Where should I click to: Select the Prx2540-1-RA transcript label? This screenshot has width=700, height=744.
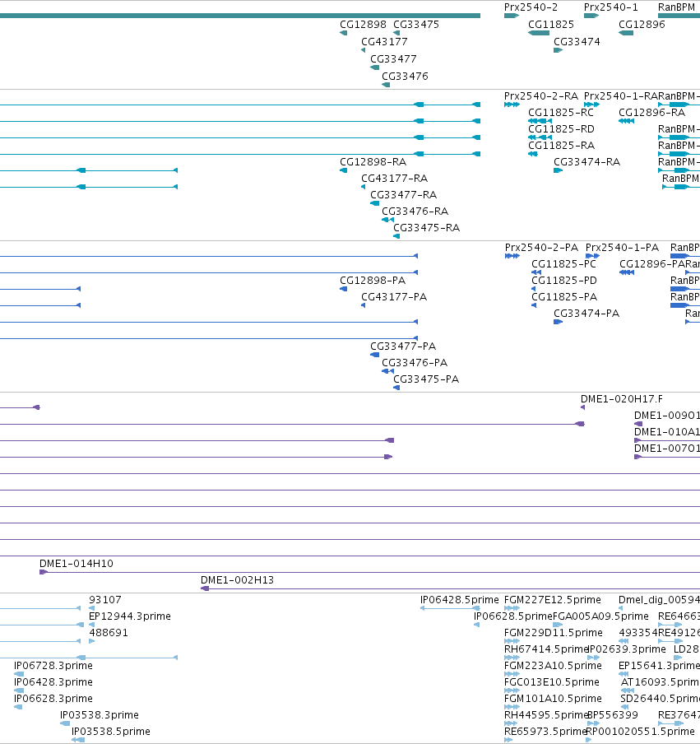[621, 95]
